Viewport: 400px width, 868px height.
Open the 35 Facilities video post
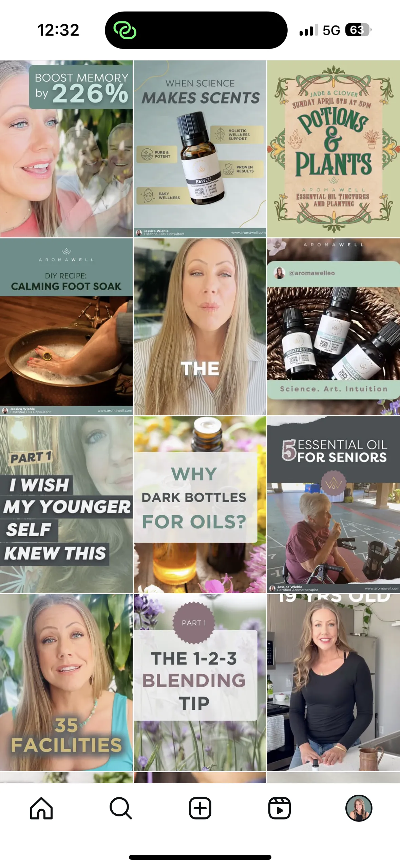point(66,683)
